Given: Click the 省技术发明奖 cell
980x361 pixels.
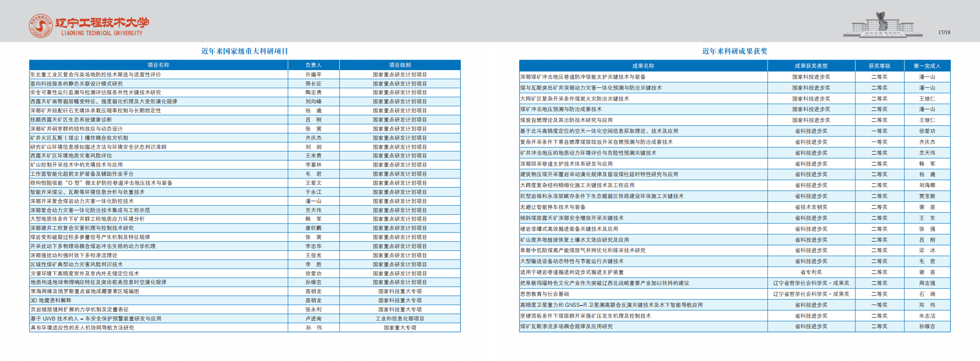Looking at the screenshot, I should pyautogui.click(x=811, y=207).
